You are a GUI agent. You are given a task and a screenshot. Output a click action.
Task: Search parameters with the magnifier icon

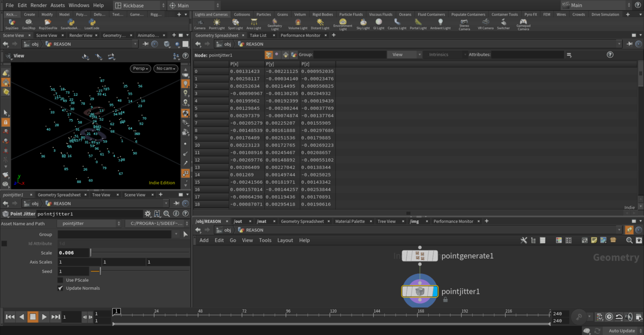[167, 214]
